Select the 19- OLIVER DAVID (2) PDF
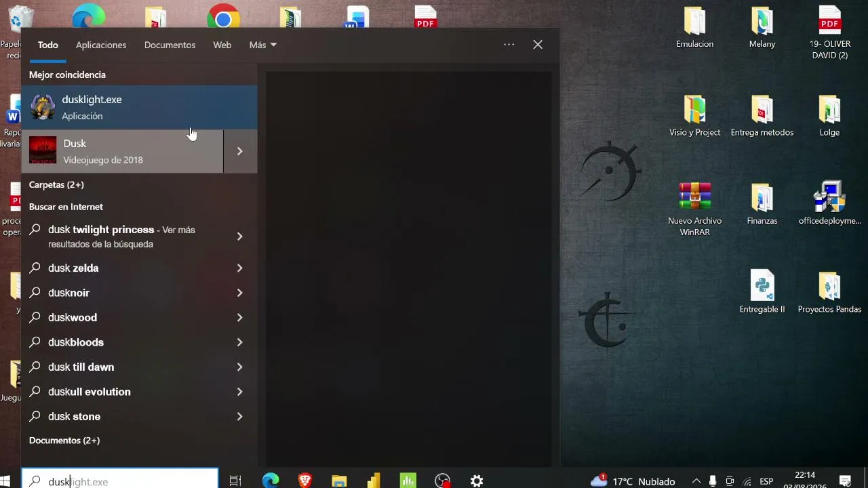 point(829,33)
